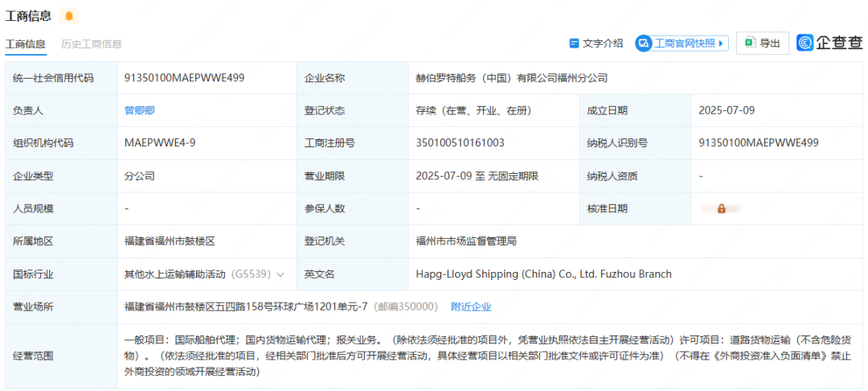Click the VIP lock icon beside 核准日期

(721, 209)
